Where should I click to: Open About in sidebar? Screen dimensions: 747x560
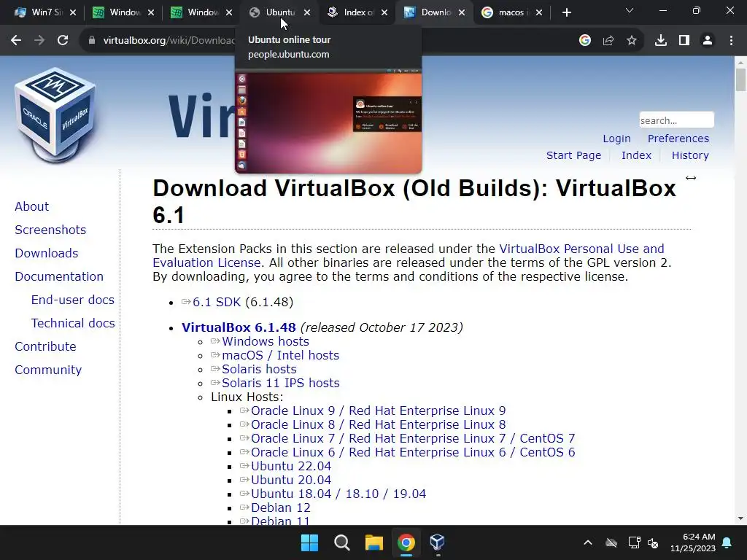tap(31, 206)
